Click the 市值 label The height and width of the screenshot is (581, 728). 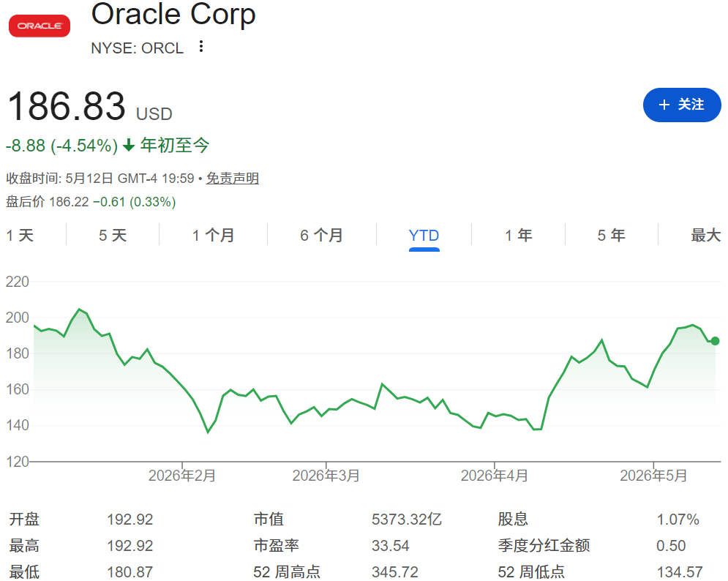[269, 520]
